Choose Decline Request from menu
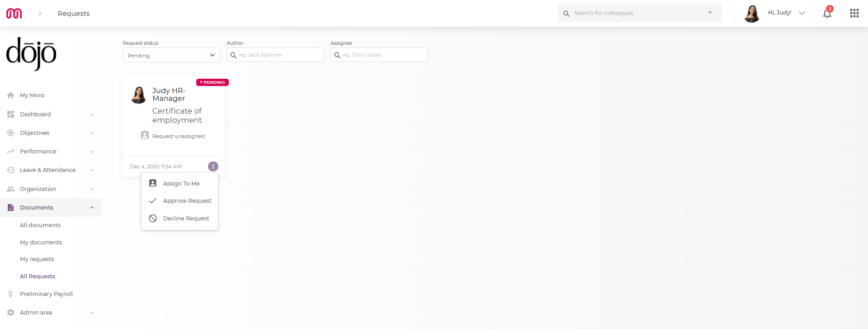 [179, 219]
